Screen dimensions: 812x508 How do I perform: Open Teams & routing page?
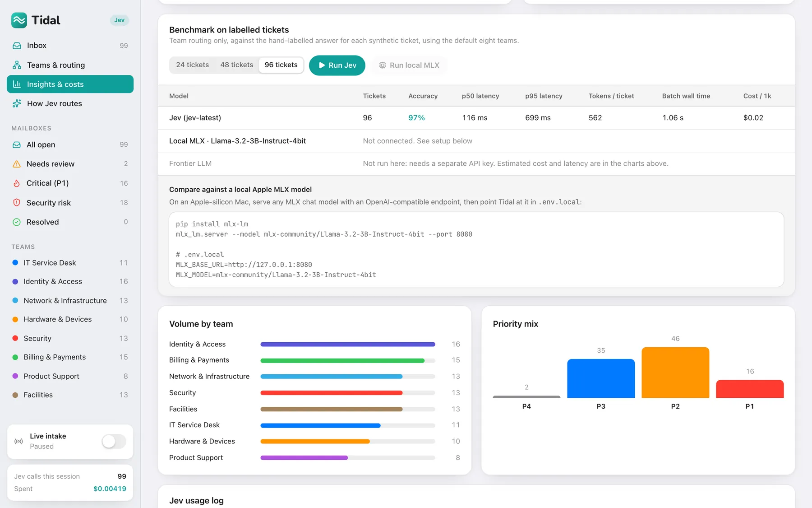click(70, 65)
